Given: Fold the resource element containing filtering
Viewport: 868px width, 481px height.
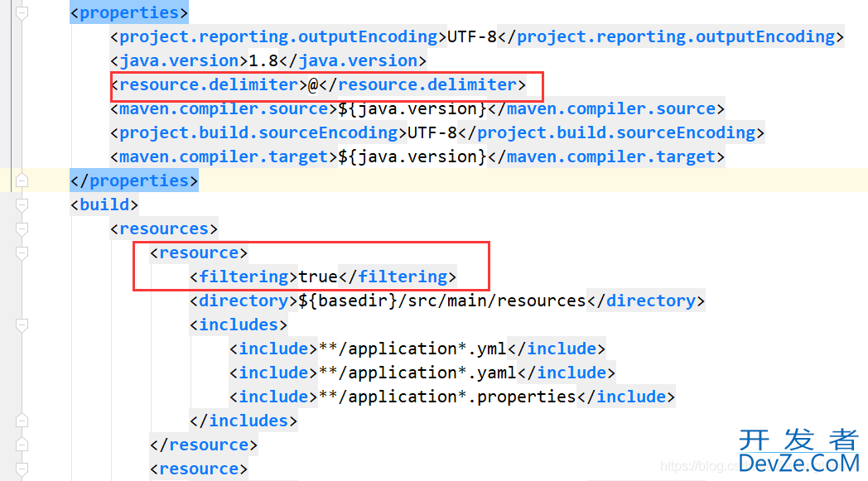Looking at the screenshot, I should (22, 253).
